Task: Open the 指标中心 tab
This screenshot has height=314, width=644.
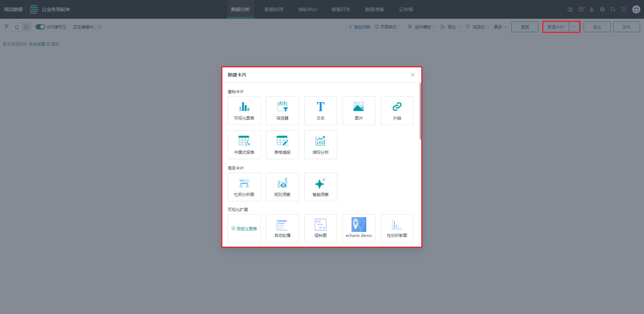Action: coord(307,9)
